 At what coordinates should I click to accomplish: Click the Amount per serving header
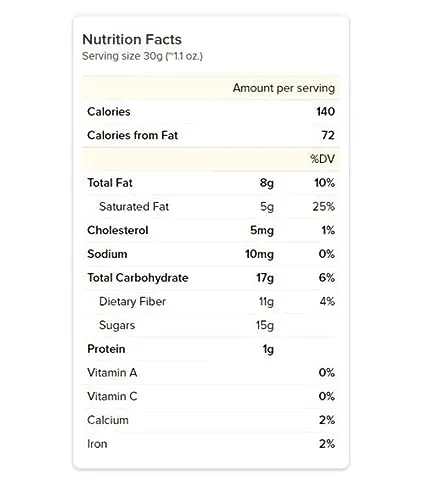[x=284, y=88]
